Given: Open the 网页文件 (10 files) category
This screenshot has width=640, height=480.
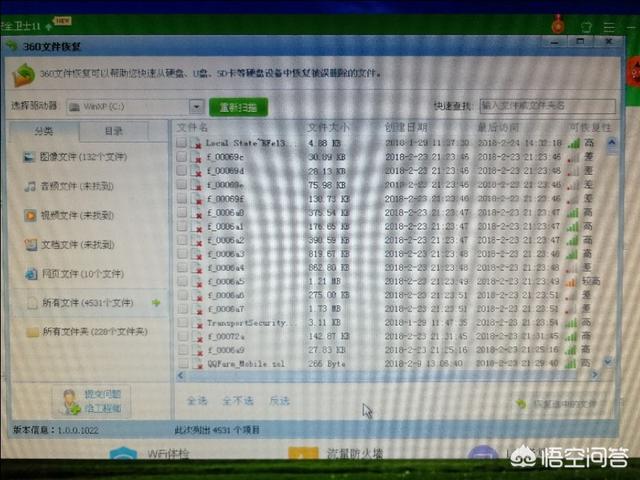Looking at the screenshot, I should click(74, 274).
